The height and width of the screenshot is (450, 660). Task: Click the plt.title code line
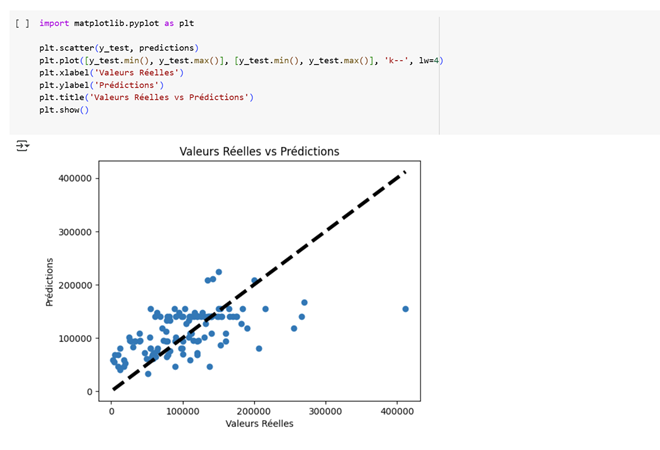146,97
